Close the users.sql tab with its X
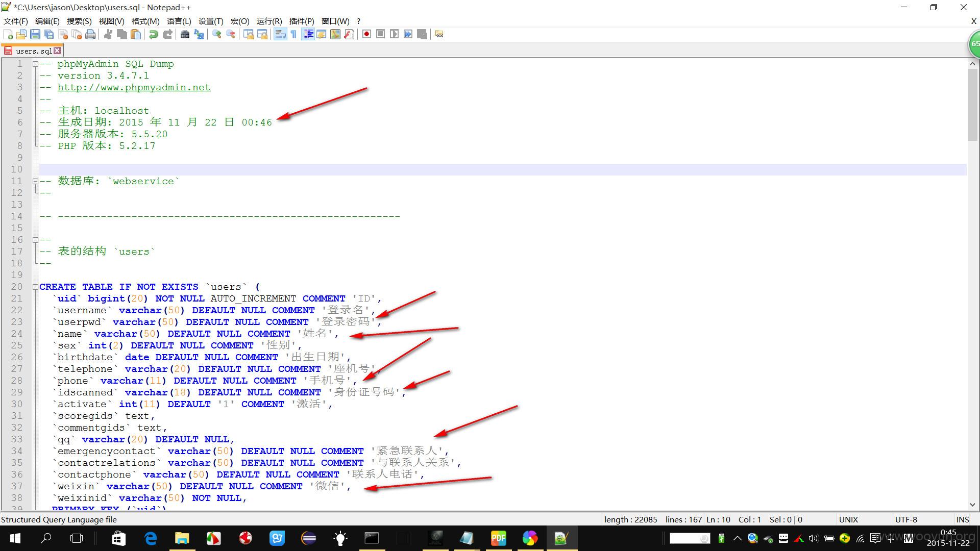This screenshot has height=551, width=980. [x=57, y=51]
